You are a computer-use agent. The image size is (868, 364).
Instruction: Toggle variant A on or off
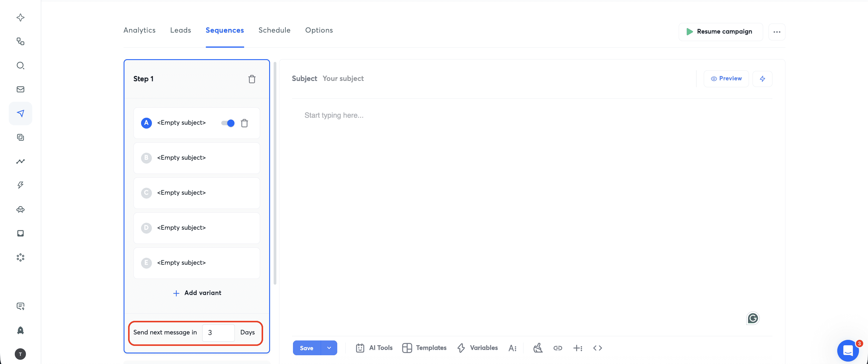(x=228, y=123)
